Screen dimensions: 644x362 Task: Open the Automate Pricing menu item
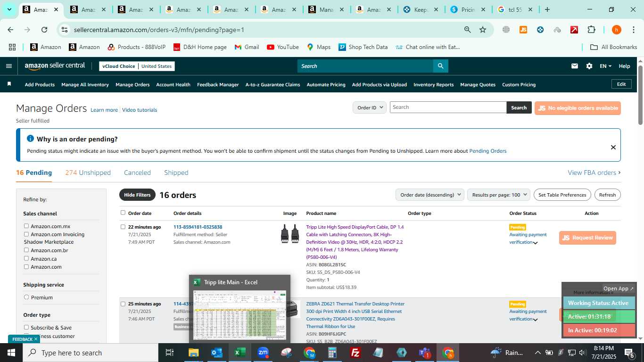point(326,84)
